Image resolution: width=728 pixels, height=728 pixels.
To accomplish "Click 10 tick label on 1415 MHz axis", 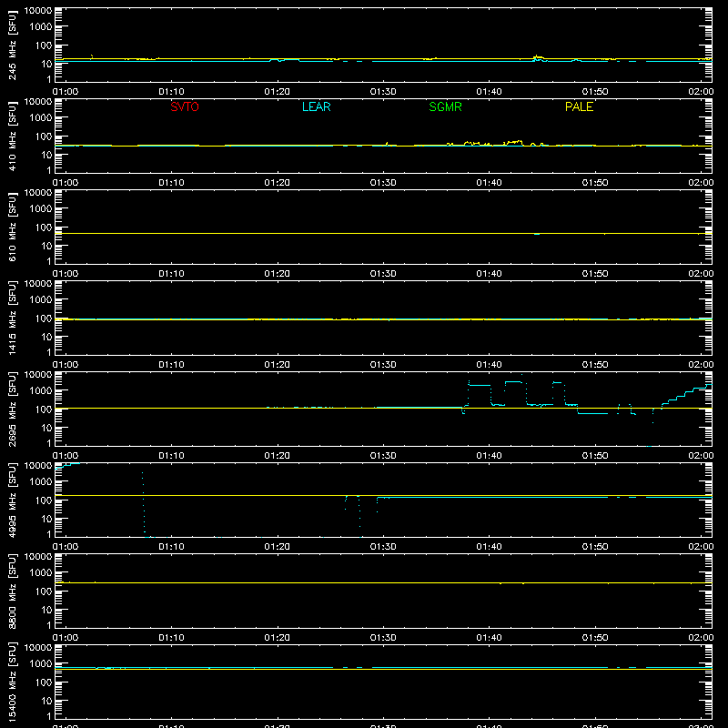I will pyautogui.click(x=46, y=337).
